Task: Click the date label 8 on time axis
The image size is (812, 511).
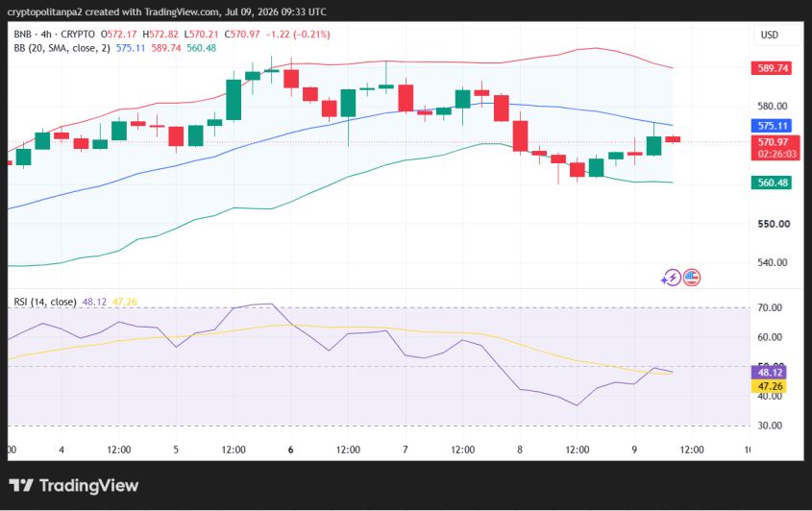Action: pyautogui.click(x=520, y=450)
